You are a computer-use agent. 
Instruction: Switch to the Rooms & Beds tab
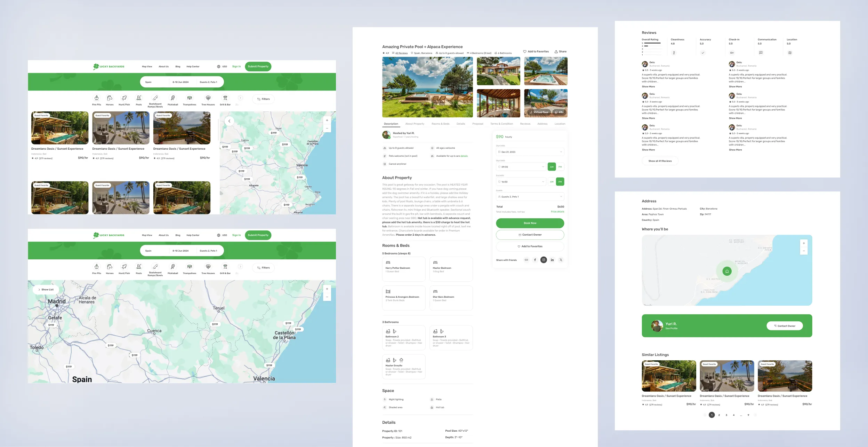[440, 124]
